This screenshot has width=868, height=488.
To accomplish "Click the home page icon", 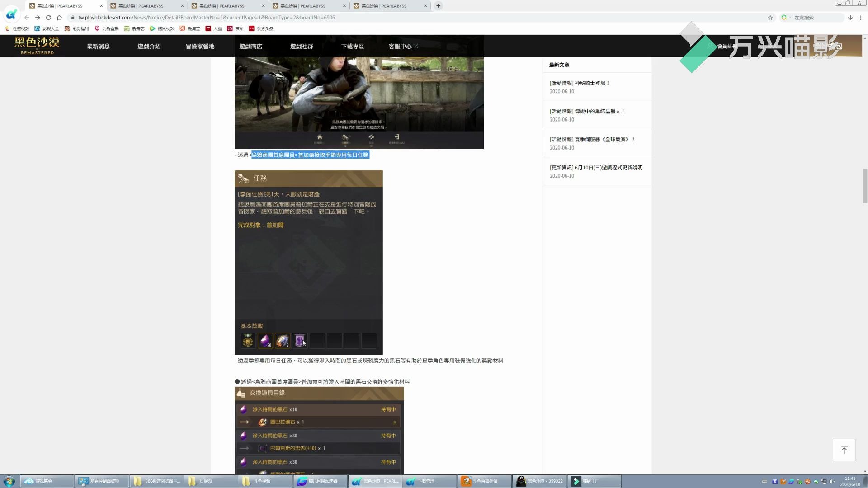I will tap(59, 18).
